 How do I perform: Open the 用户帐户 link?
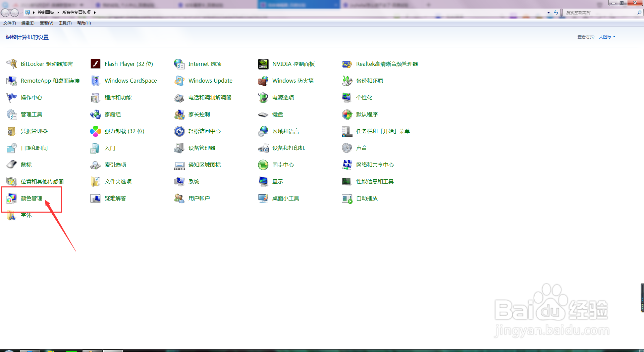[199, 198]
